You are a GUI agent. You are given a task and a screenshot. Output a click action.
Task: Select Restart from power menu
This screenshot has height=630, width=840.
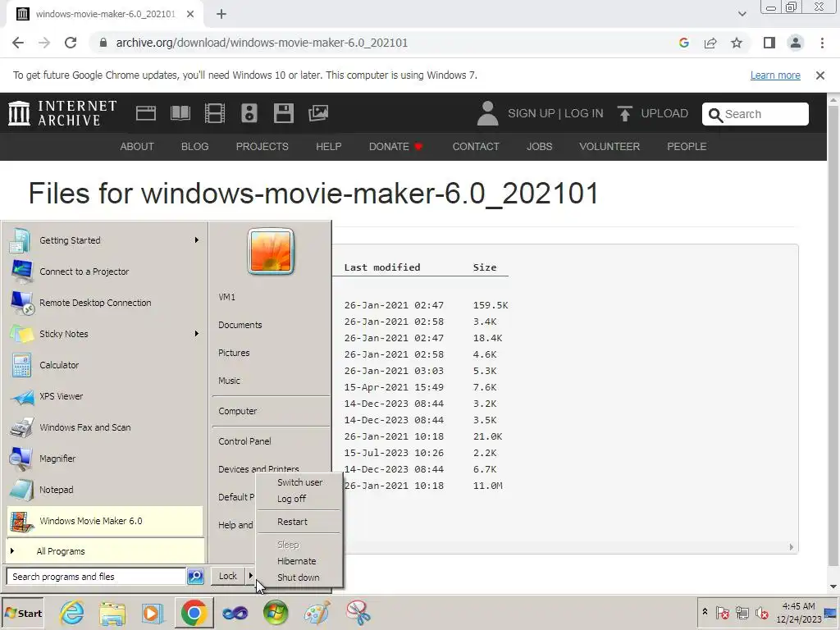[299, 522]
